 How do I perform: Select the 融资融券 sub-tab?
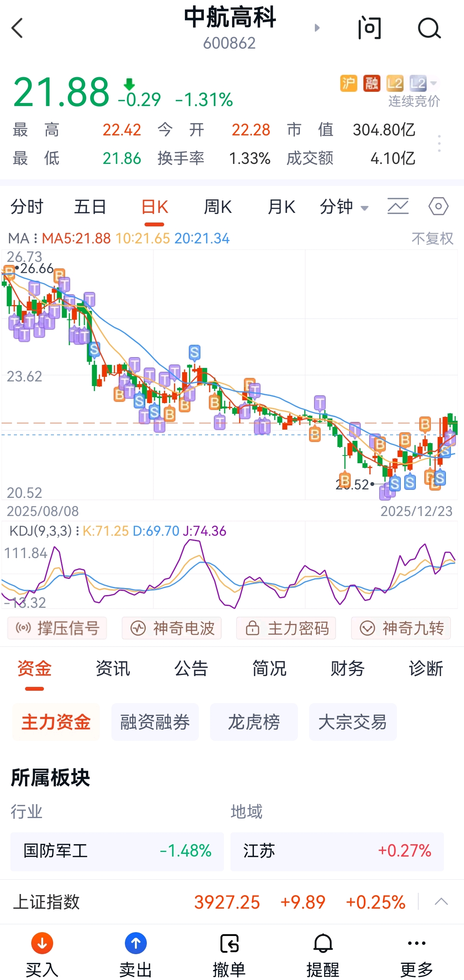(x=155, y=722)
